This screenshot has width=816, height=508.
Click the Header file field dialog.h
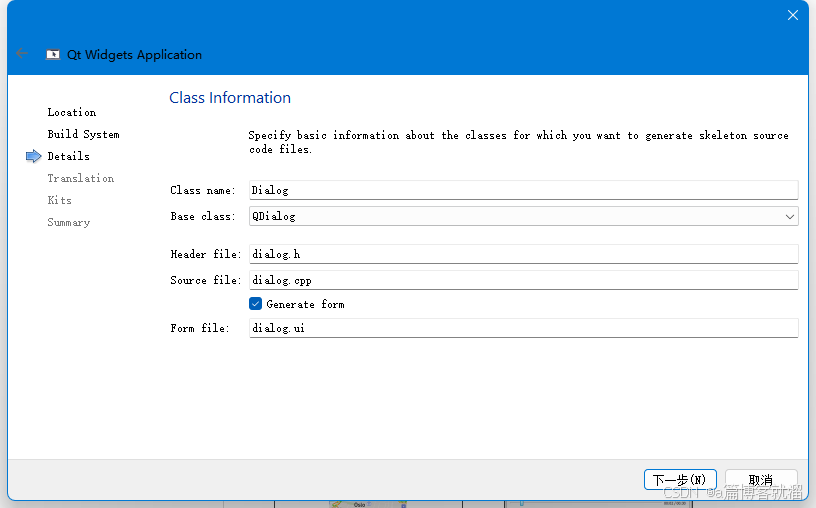524,254
